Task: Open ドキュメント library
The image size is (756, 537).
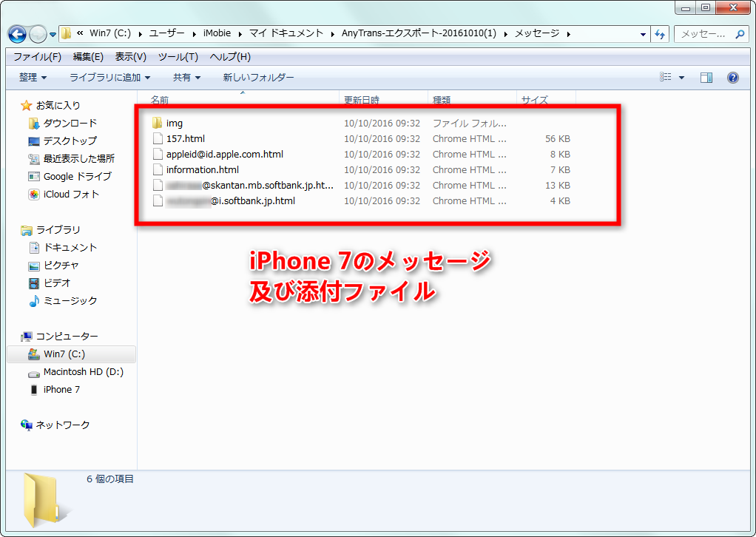Action: [x=70, y=247]
